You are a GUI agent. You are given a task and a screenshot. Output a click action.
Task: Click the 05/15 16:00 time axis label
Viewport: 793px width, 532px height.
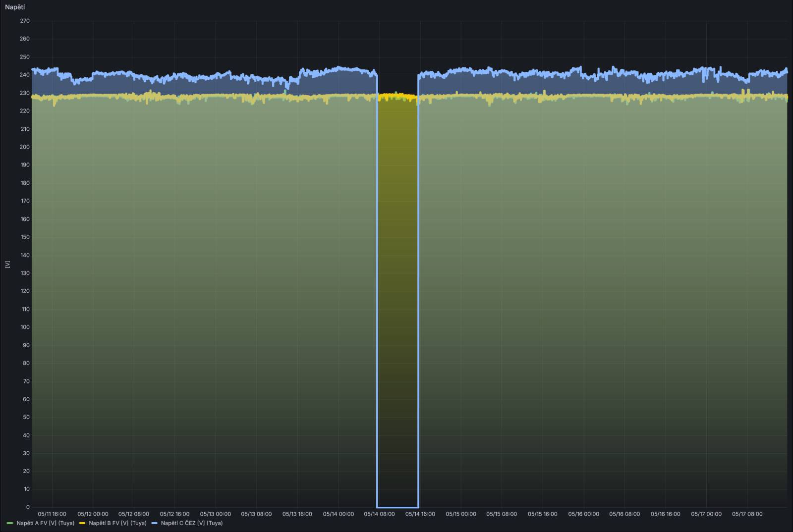click(543, 514)
